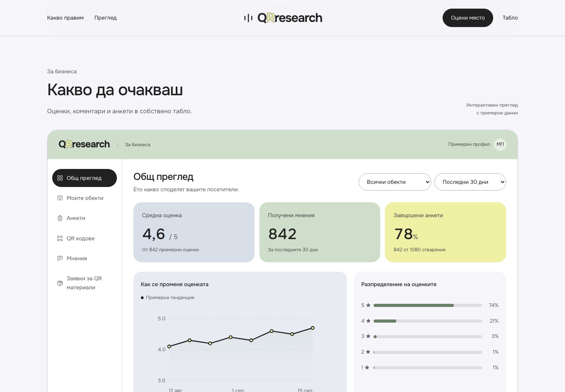The height and width of the screenshot is (392, 565).
Task: Click the 5-star rating distribution bar
Action: 428,305
